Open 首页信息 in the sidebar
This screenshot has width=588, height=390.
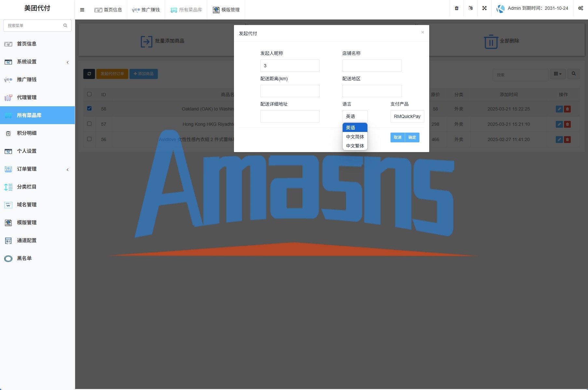37,44
